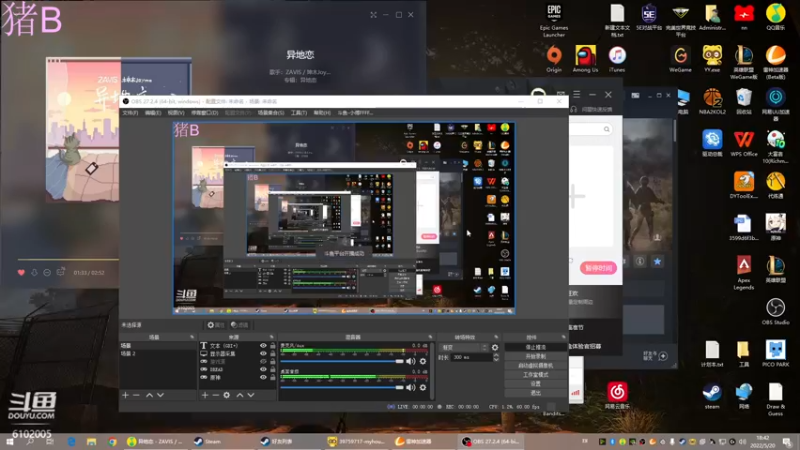Pop out the Scenes dock via its header icon
800x450 pixels.
[x=192, y=337]
